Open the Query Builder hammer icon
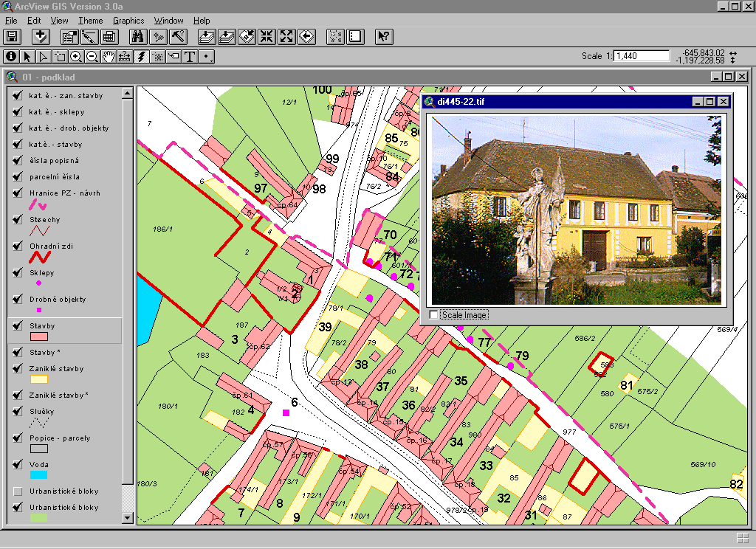Image resolution: width=756 pixels, height=549 pixels. (x=178, y=37)
